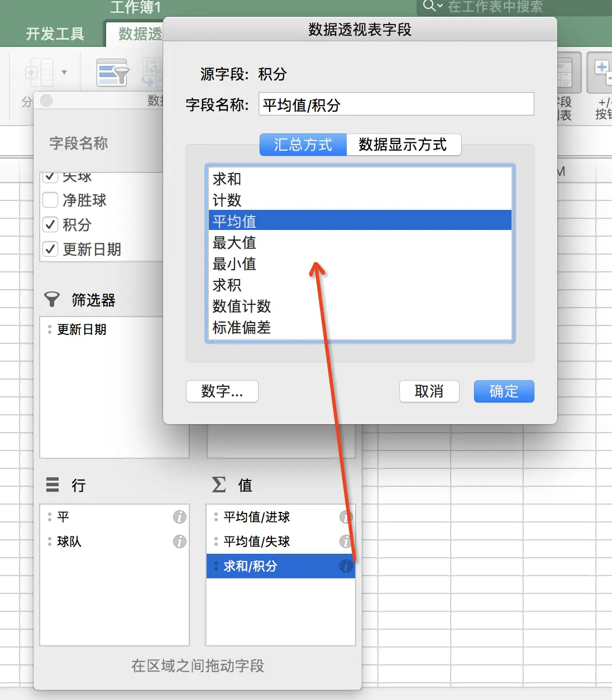Select 最大值 summary option
The image size is (612, 700).
[360, 242]
